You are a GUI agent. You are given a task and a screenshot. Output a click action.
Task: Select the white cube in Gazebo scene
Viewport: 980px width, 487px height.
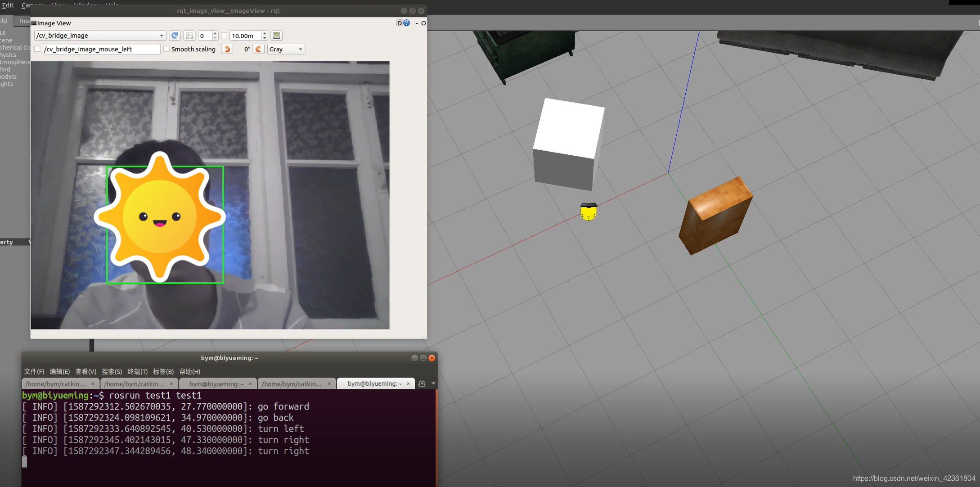point(569,144)
